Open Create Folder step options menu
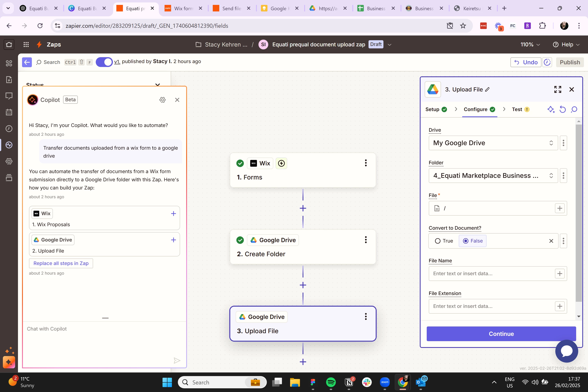The height and width of the screenshot is (392, 588). (x=366, y=240)
